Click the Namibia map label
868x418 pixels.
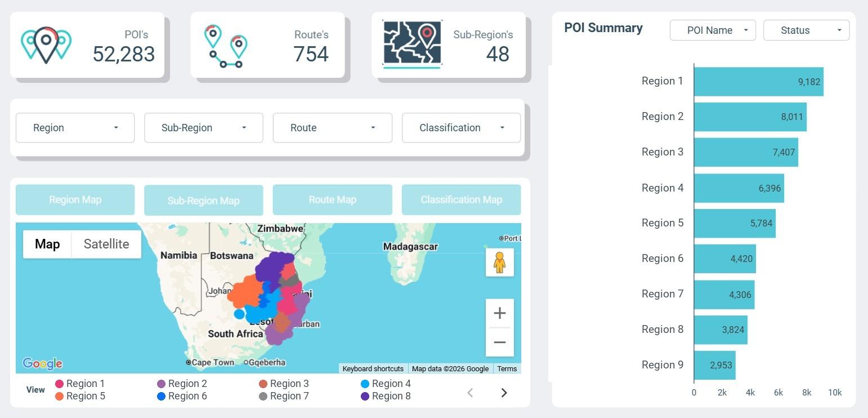[x=178, y=255]
